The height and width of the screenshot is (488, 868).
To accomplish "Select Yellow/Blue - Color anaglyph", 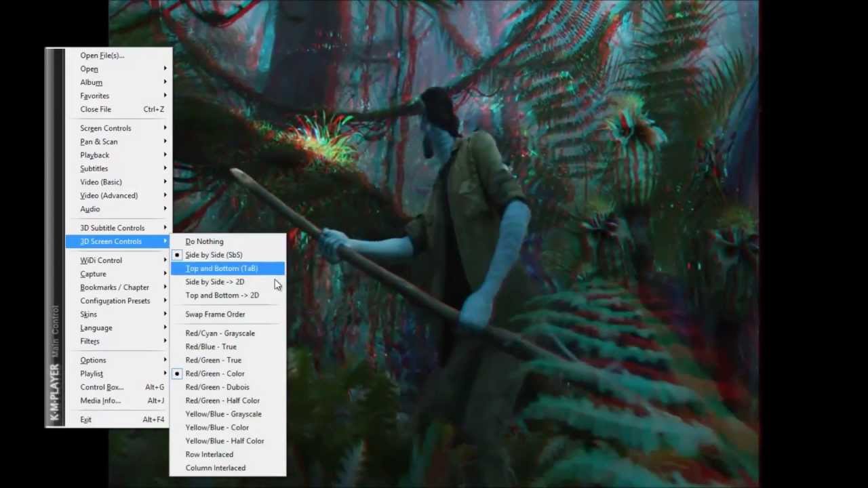I will click(x=227, y=428).
